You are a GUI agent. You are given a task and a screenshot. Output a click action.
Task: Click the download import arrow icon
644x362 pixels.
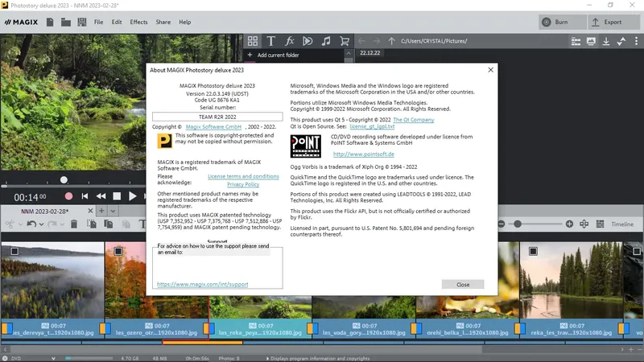coord(606,41)
